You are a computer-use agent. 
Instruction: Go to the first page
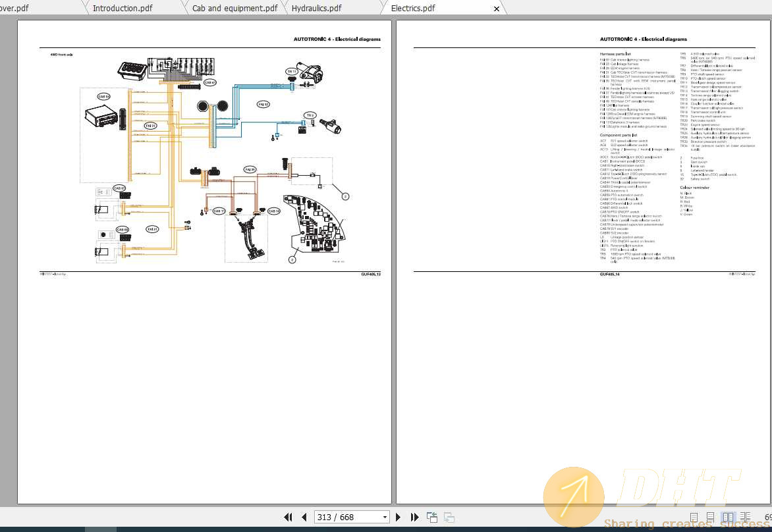[x=288, y=518]
